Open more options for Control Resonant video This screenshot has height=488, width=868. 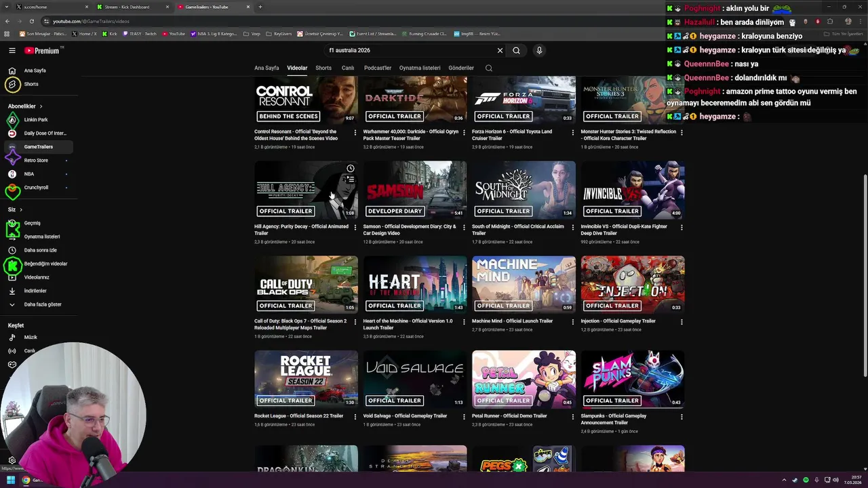tap(355, 133)
